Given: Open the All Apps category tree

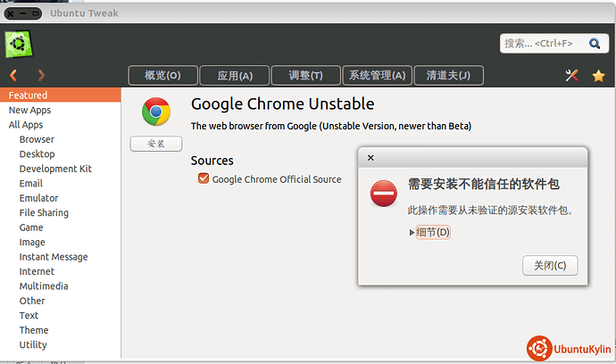Looking at the screenshot, I should click(x=26, y=125).
